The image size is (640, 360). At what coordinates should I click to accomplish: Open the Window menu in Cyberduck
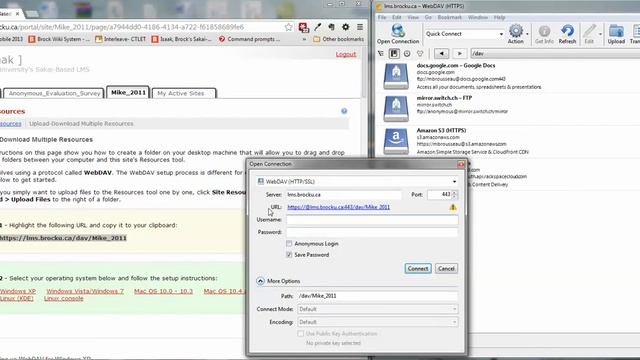coord(478,18)
